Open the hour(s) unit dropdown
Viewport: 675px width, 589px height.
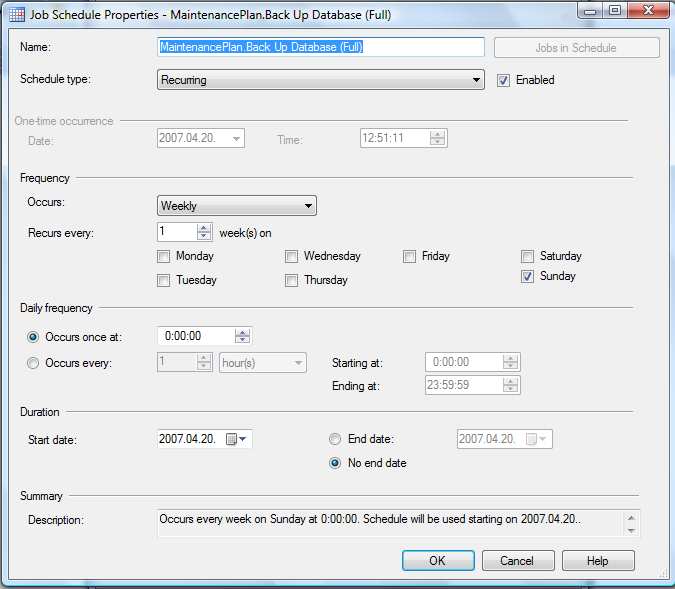(x=263, y=363)
